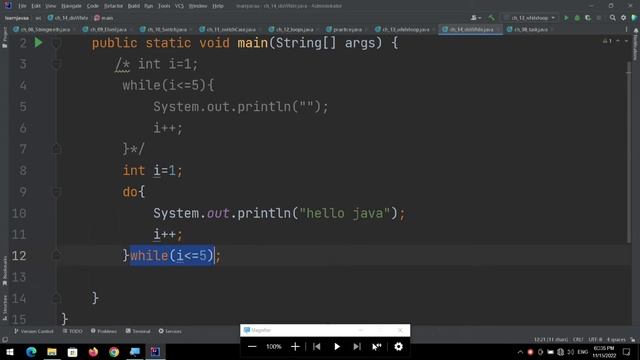Image resolution: width=640 pixels, height=360 pixels.
Task: Click Magnifier next sentence button
Action: pos(357,347)
